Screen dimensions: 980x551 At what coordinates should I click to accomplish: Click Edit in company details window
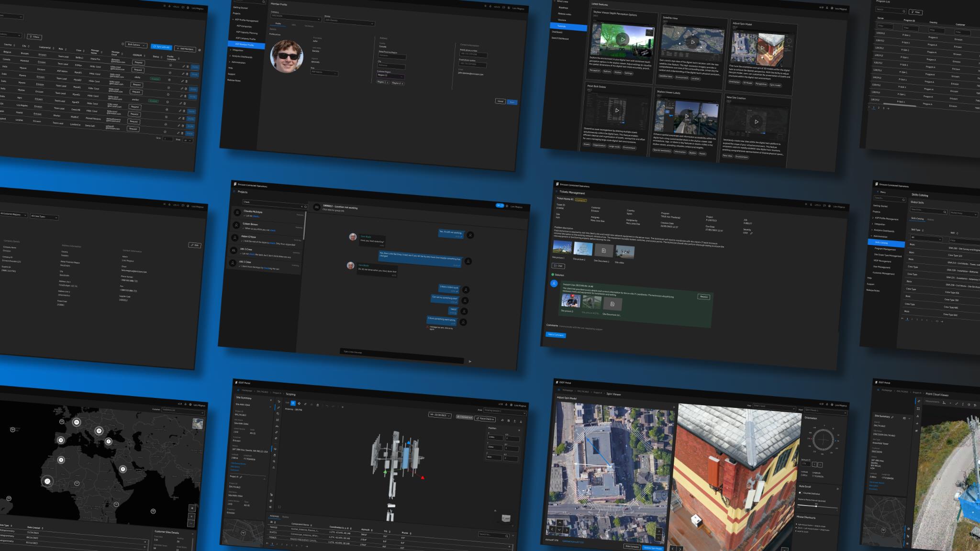[195, 245]
